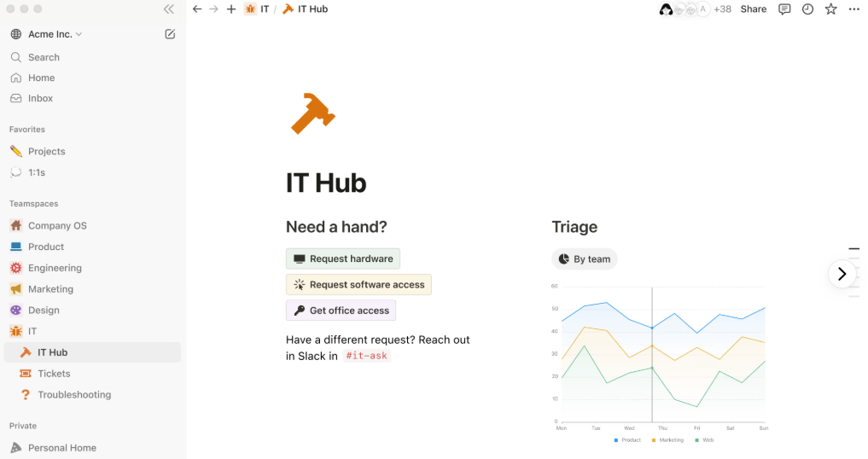The image size is (868, 459).
Task: Expand the round right chevron arrow button
Action: [x=842, y=274]
